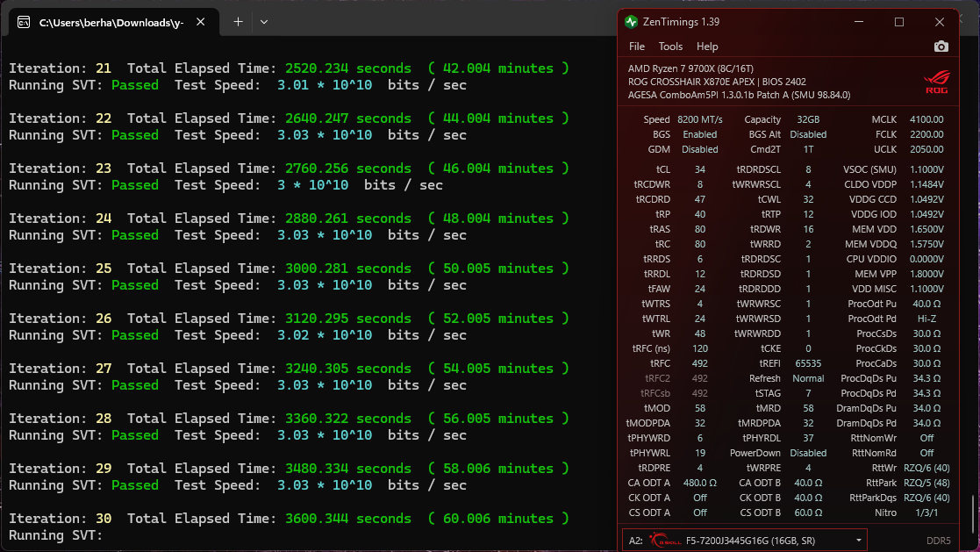Click the red ROG logo

coord(936,82)
